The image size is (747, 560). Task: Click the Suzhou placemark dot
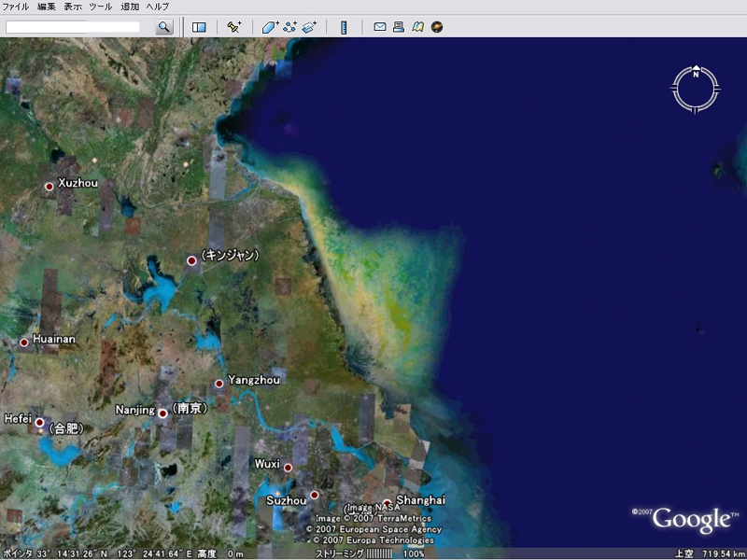click(x=314, y=495)
